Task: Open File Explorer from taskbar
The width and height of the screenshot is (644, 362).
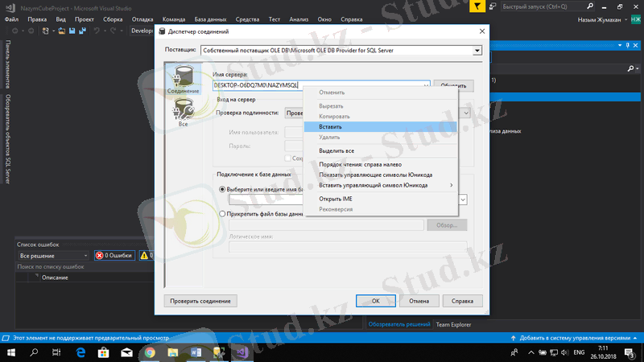Action: click(x=173, y=352)
